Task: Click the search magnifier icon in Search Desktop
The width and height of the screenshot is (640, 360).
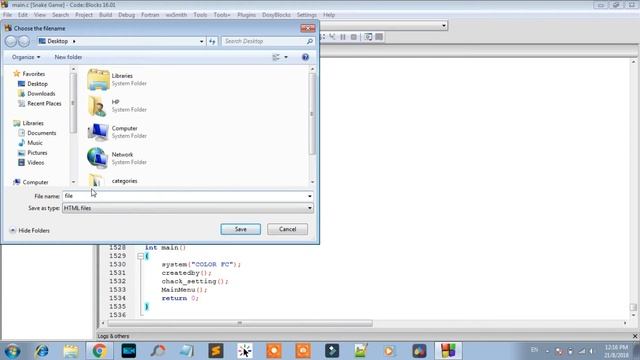Action: [x=310, y=41]
